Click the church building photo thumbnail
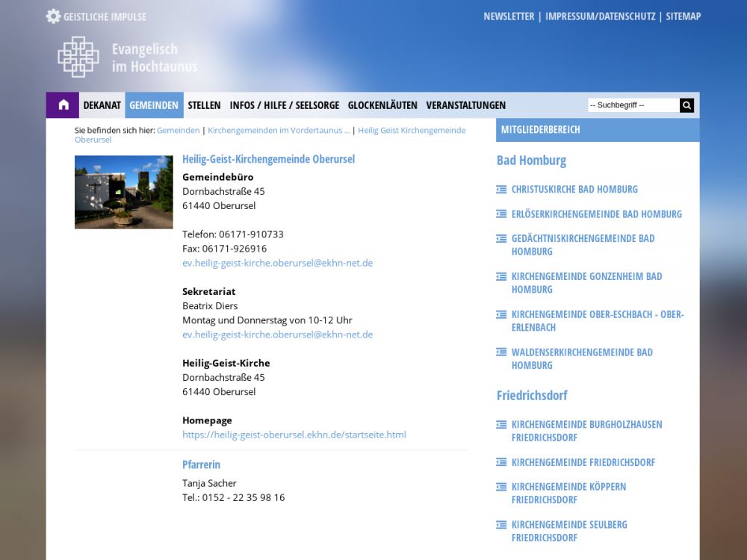 (x=124, y=192)
